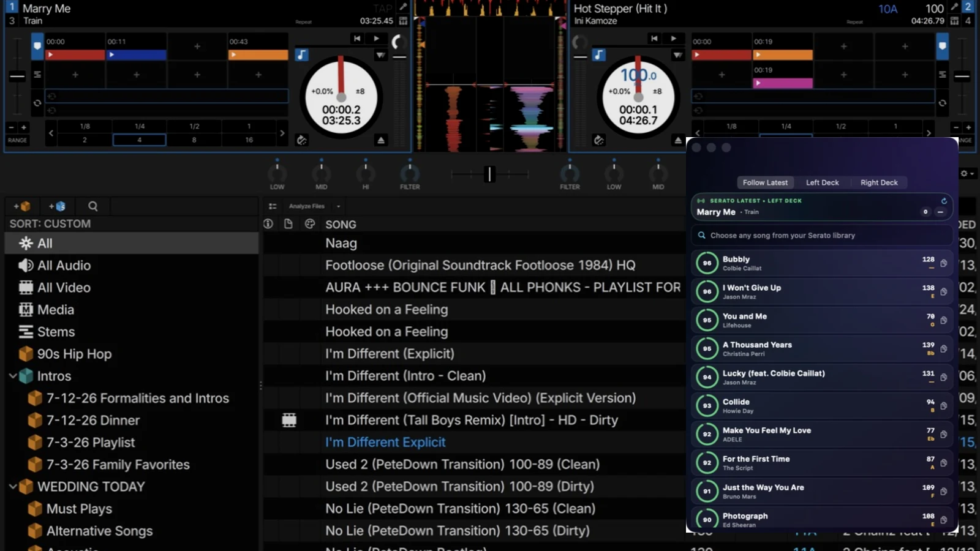
Task: Select All Video in the sidebar
Action: click(x=132, y=287)
